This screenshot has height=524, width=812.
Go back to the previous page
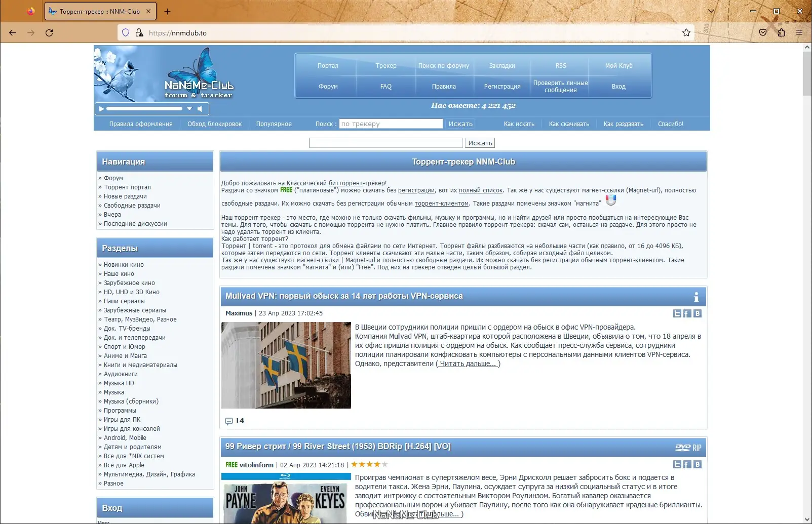pos(13,33)
